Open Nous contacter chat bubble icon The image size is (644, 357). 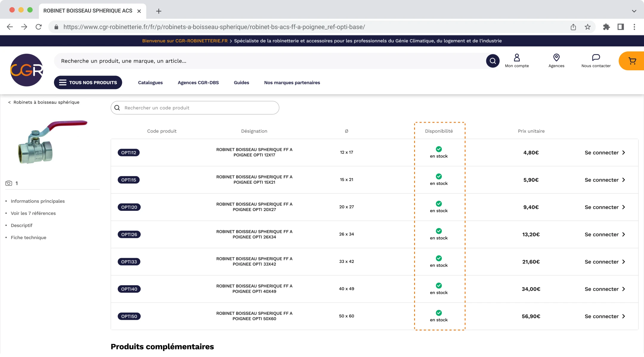click(x=596, y=57)
